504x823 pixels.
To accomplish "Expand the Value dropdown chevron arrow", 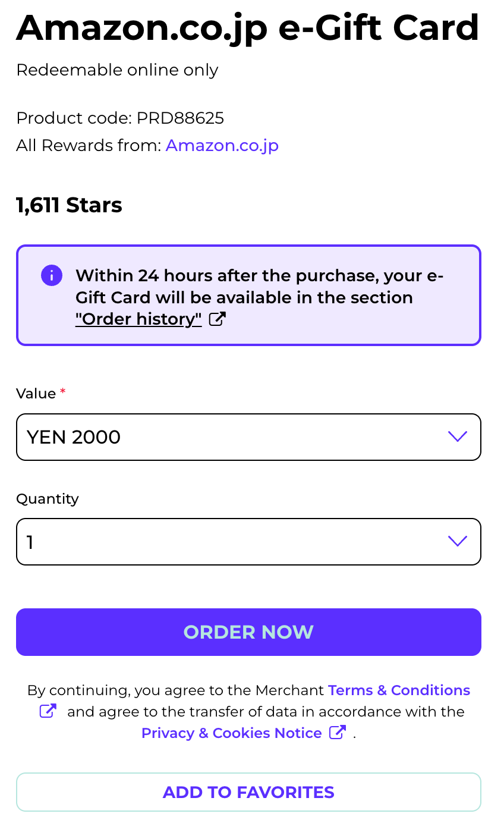I will click(457, 437).
